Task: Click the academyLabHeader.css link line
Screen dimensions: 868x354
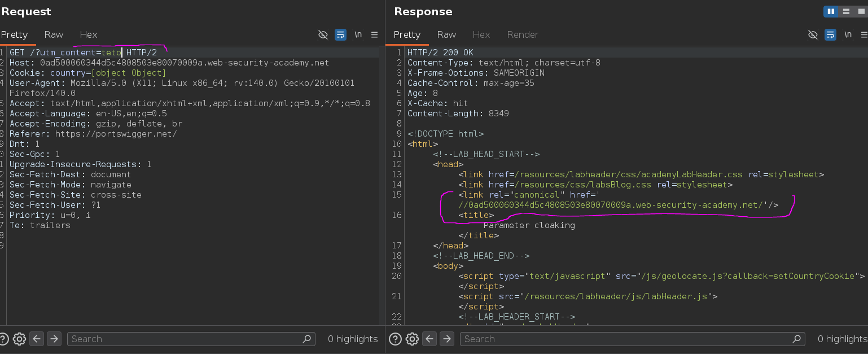Action: pos(642,174)
